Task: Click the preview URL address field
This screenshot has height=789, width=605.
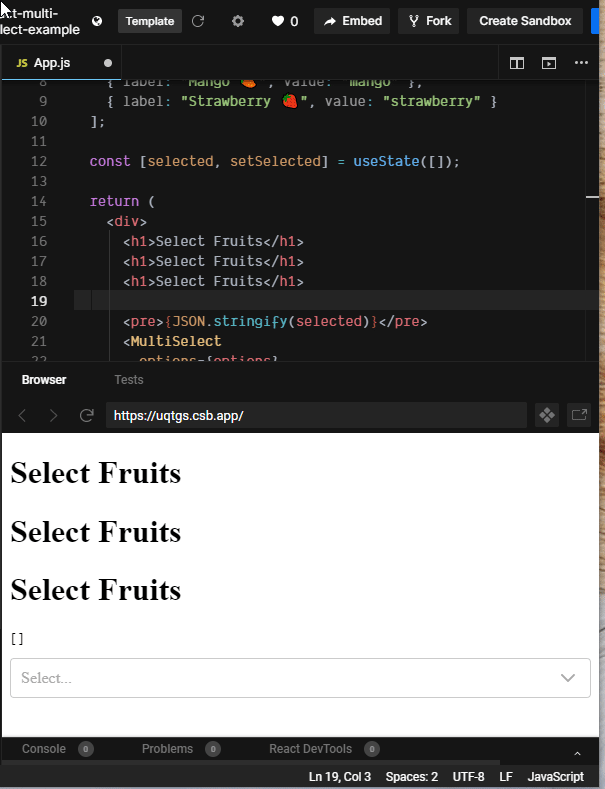Action: pos(316,415)
